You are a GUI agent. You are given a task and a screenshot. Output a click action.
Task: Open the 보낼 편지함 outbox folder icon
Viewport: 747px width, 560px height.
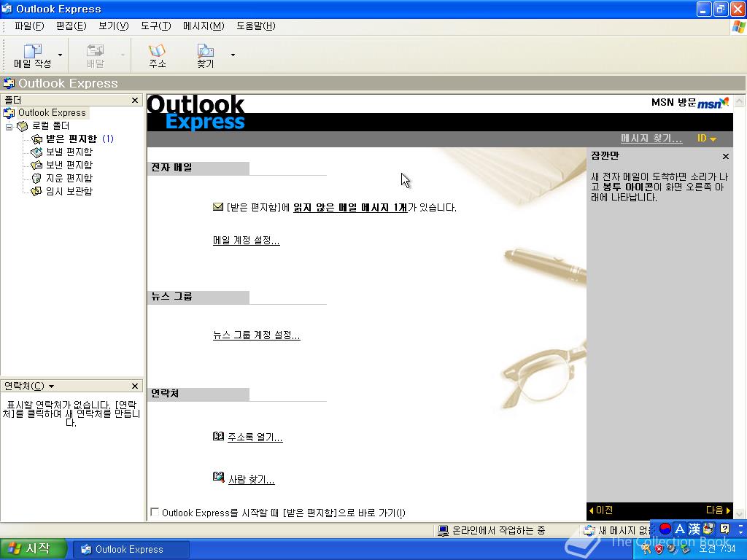point(36,152)
